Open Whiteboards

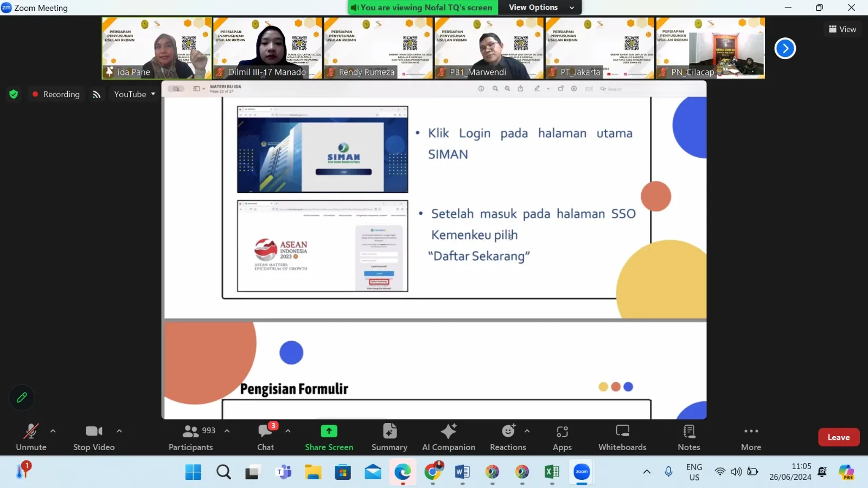(x=622, y=437)
